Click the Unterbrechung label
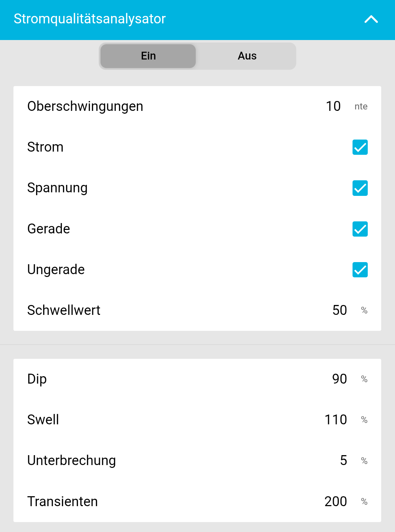 coord(71,460)
